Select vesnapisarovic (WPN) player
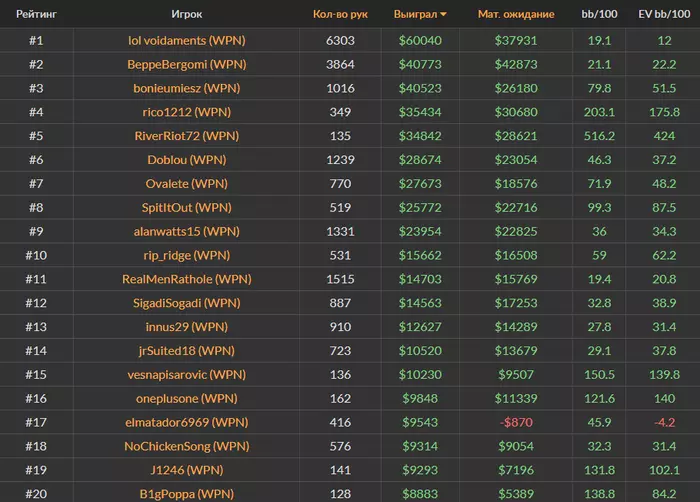This screenshot has width=700, height=502. tap(187, 375)
